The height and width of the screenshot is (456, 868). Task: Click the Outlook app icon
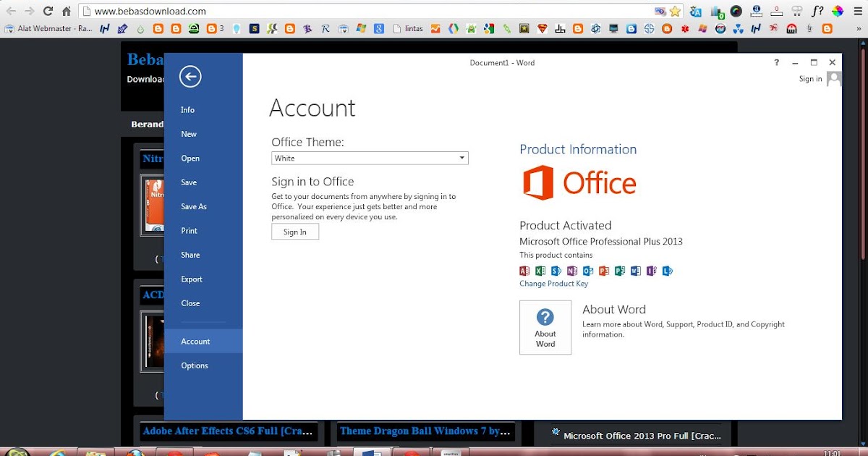pos(588,271)
